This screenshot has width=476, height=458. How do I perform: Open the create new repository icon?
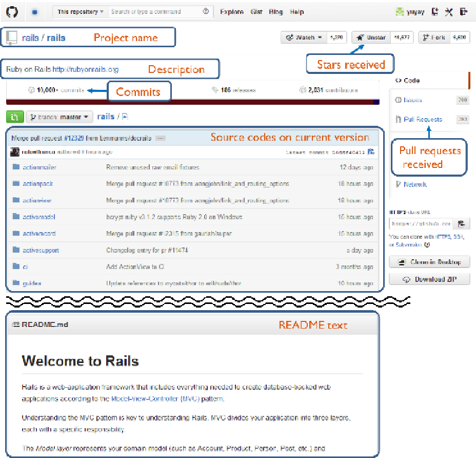(435, 12)
